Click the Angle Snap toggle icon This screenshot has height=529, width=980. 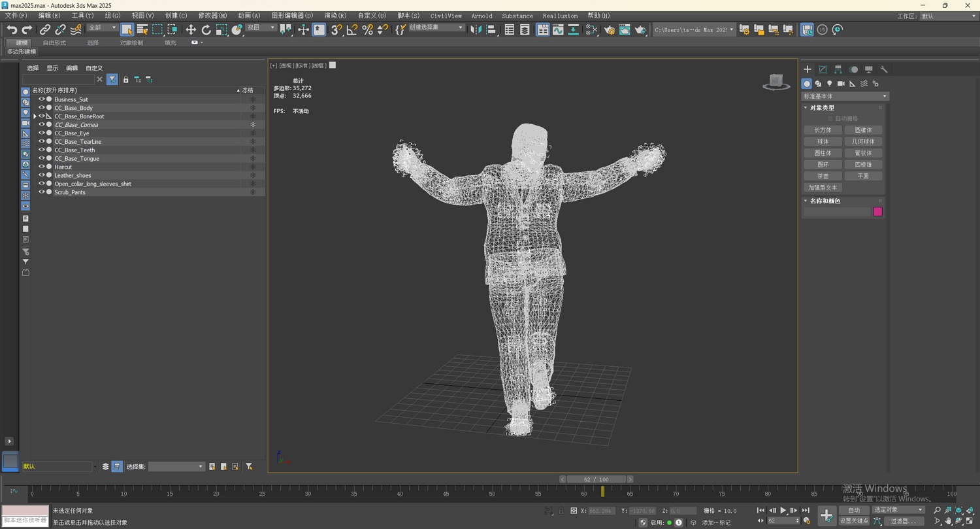click(352, 29)
